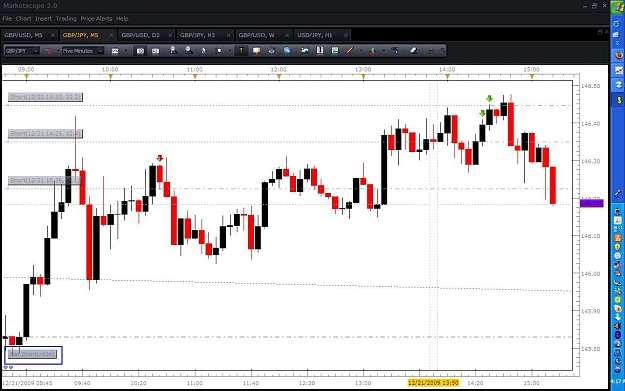Click the toolbar icon left of the globe
The height and width of the screenshot is (391, 625).
point(271,51)
